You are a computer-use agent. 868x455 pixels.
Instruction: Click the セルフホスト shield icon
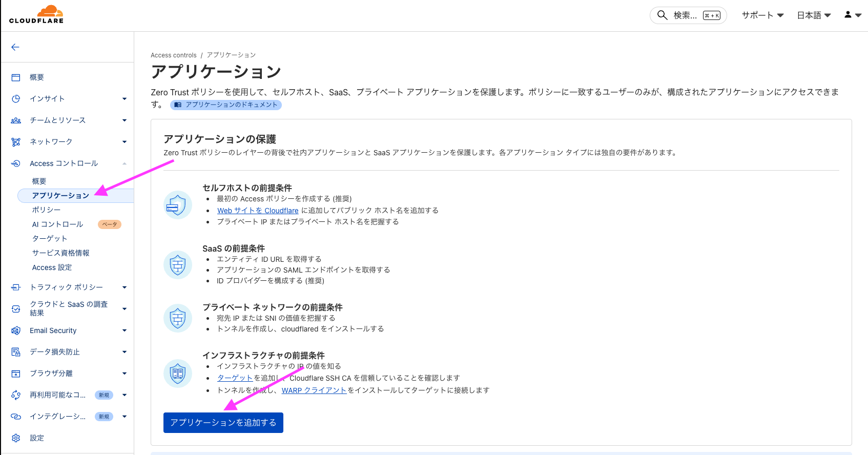(178, 205)
